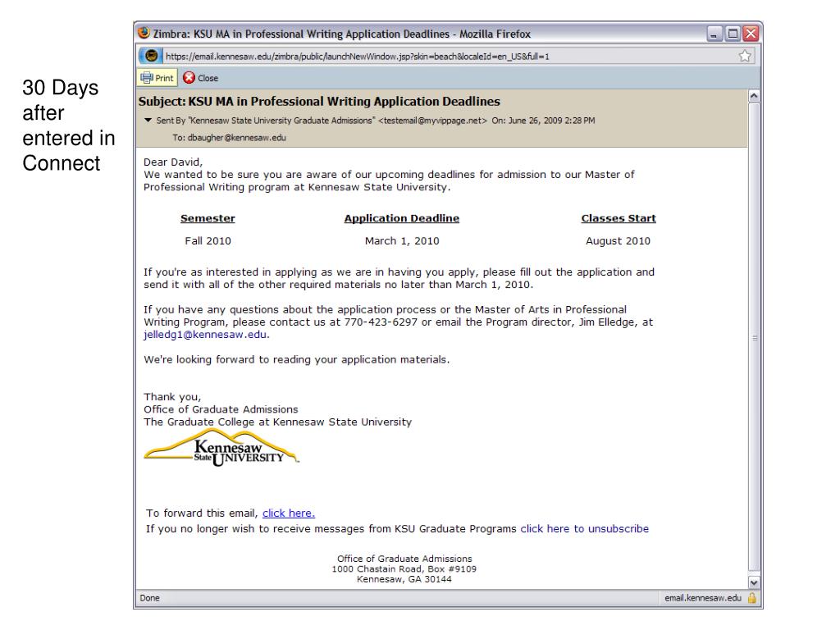The width and height of the screenshot is (840, 630).
Task: Click the 'Fall 2010' cell
Action: (208, 241)
